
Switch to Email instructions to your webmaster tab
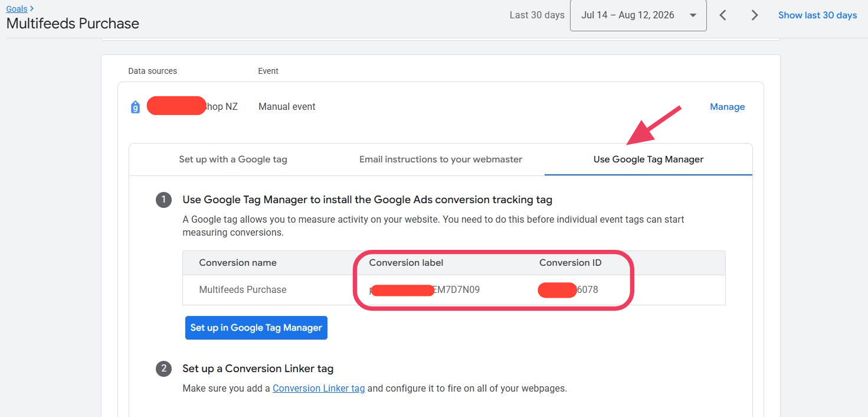(x=441, y=159)
